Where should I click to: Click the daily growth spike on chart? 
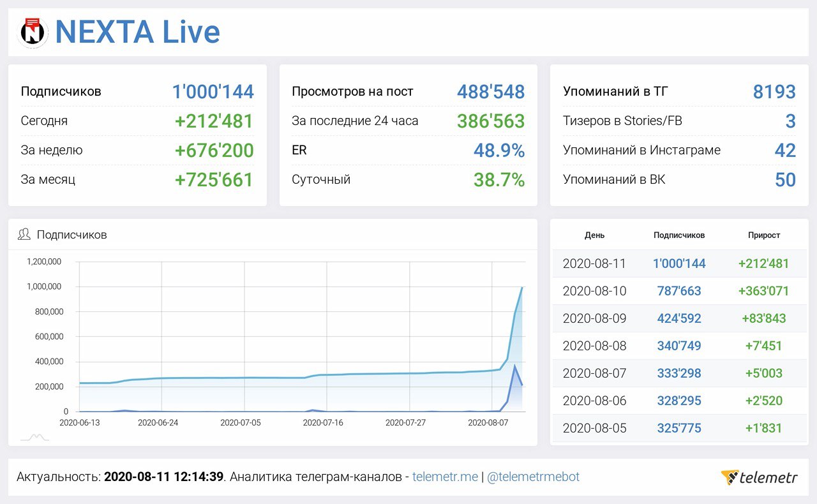click(514, 366)
